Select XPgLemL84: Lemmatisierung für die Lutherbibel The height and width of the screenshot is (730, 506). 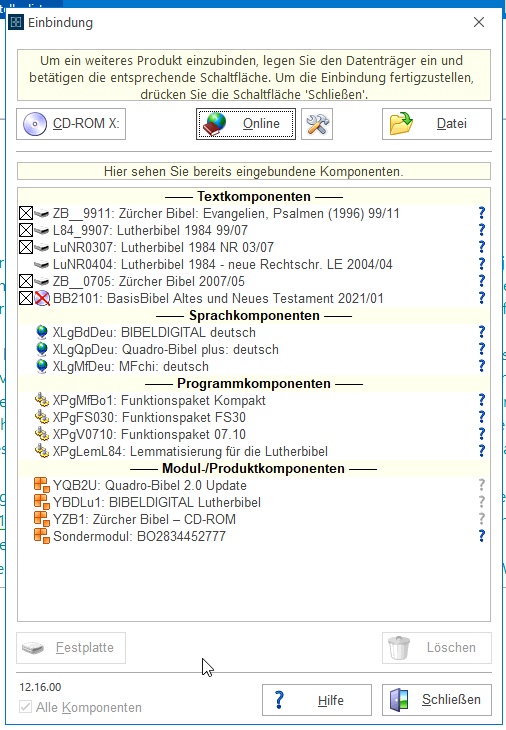[x=190, y=452]
